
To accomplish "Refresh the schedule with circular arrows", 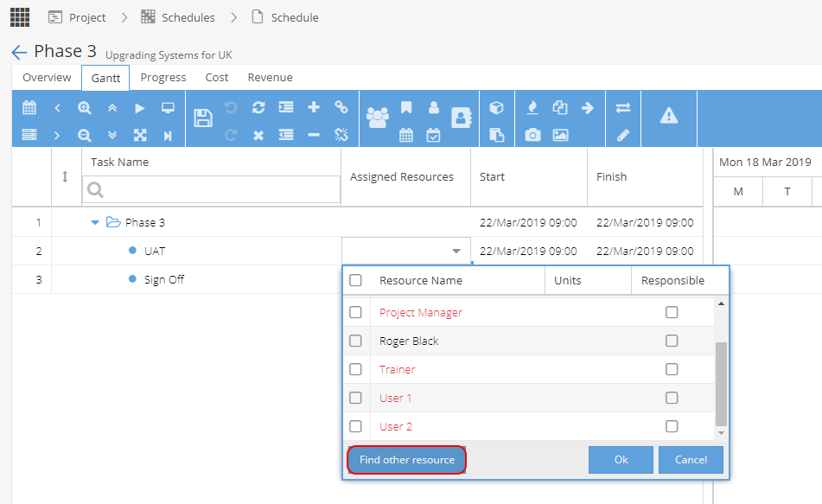I will pyautogui.click(x=258, y=107).
